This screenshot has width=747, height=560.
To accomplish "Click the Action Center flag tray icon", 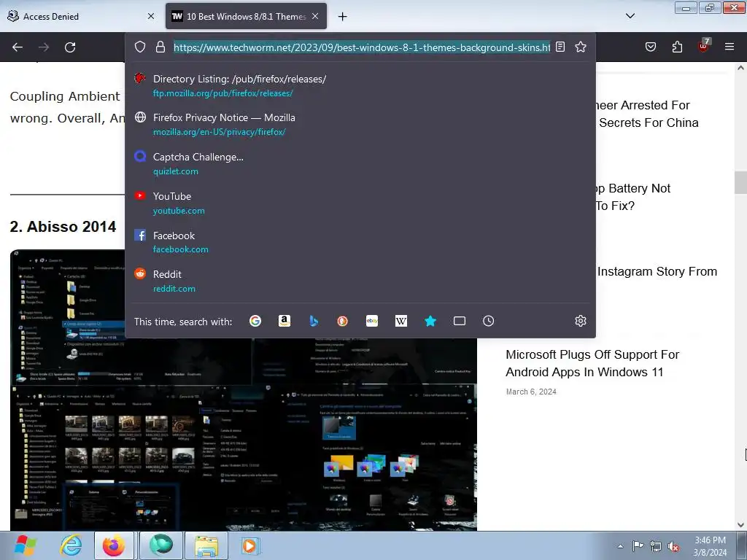I will 638,546.
